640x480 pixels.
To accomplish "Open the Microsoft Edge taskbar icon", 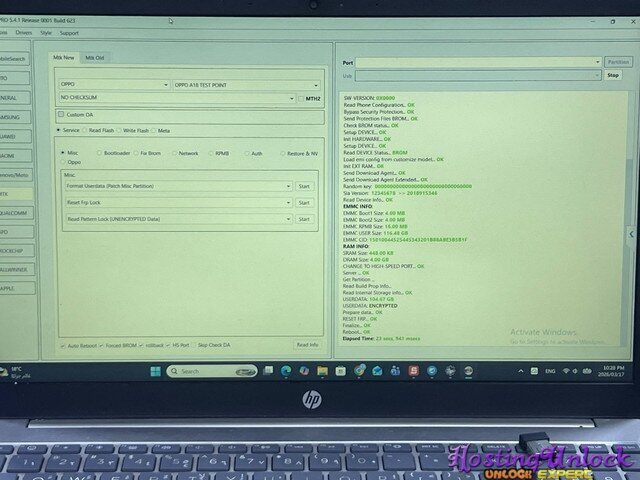I will point(286,371).
